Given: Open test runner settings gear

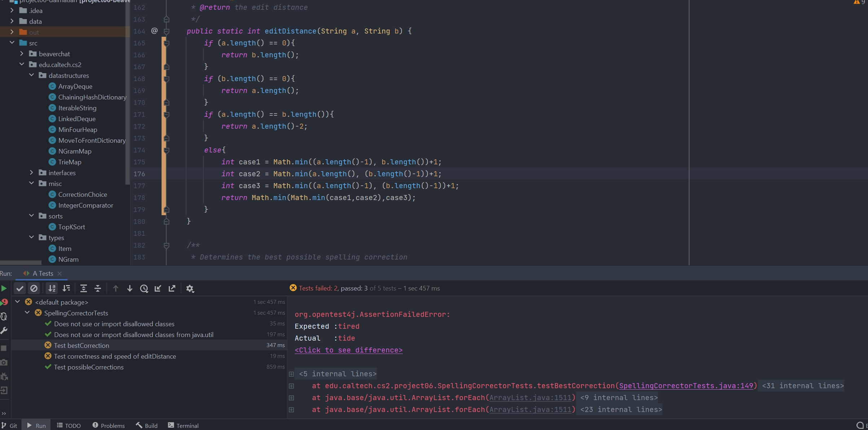Looking at the screenshot, I should pos(190,288).
